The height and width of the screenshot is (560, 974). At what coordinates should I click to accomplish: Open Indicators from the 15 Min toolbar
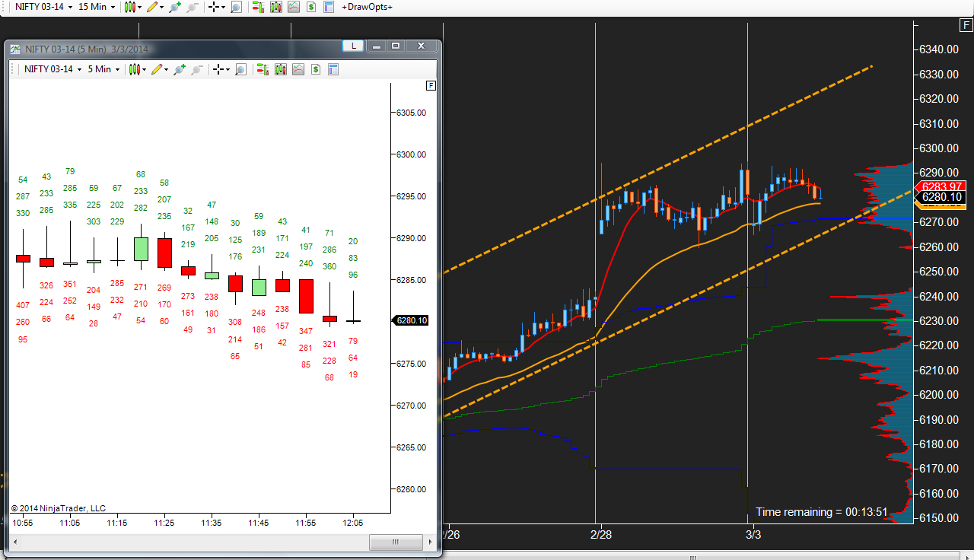276,7
